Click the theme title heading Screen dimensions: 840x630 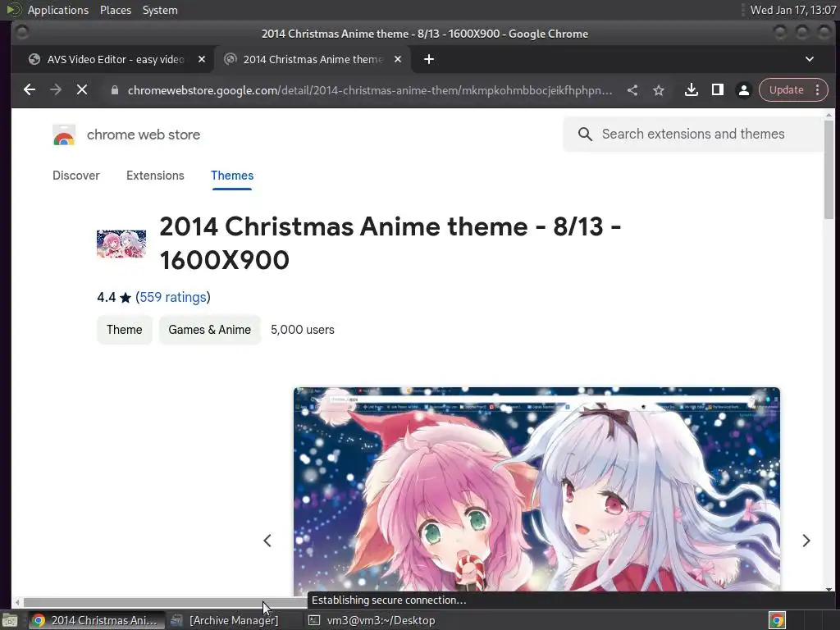[390, 243]
